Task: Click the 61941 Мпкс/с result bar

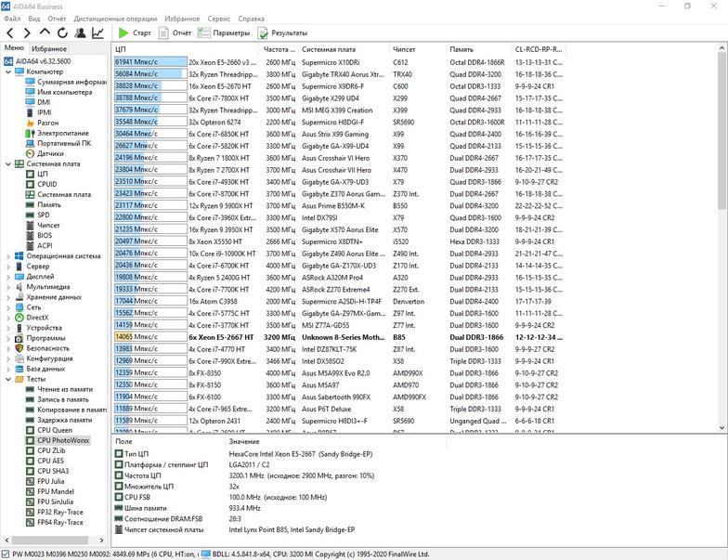Action: 150,61
